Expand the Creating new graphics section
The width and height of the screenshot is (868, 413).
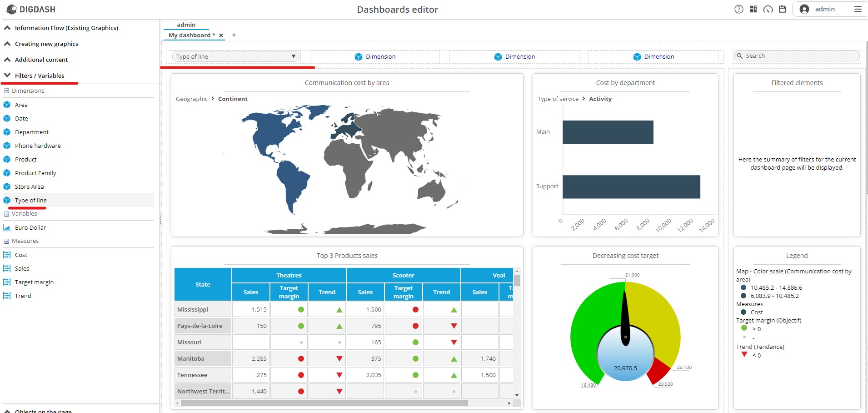tap(46, 44)
